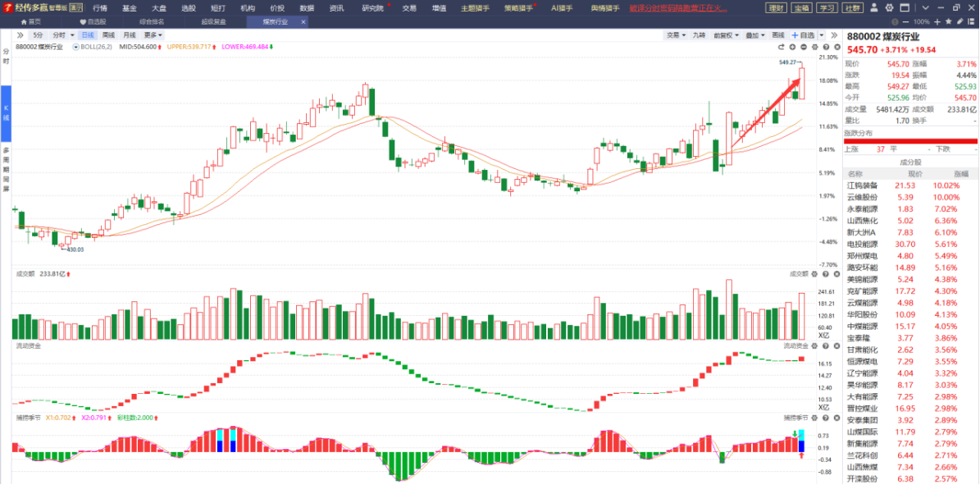Expand the BOLL indicator selector arrow
Screen dimensions: 980x485
coord(75,48)
